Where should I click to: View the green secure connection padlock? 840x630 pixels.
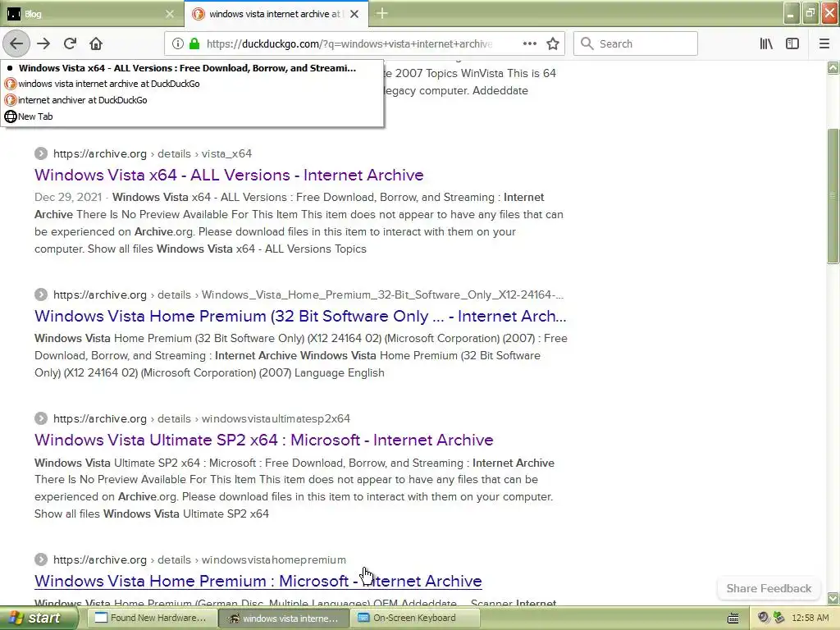click(x=194, y=44)
